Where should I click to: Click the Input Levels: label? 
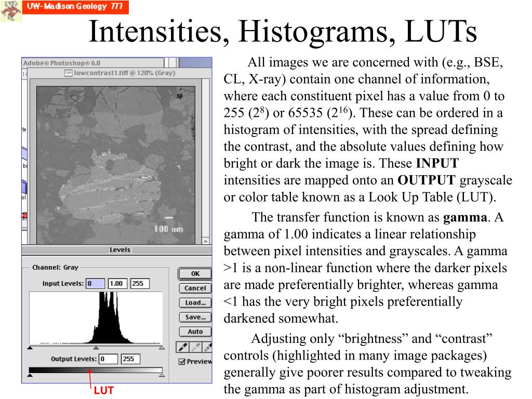point(63,284)
